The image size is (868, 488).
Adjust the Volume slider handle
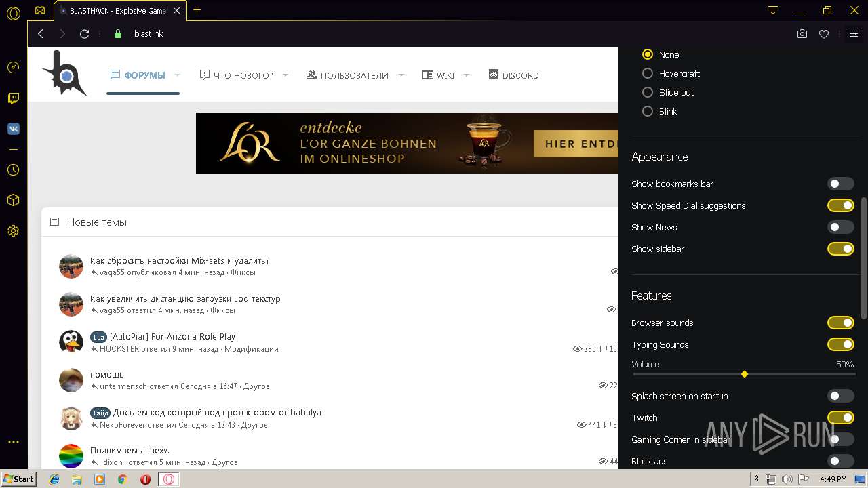point(745,374)
